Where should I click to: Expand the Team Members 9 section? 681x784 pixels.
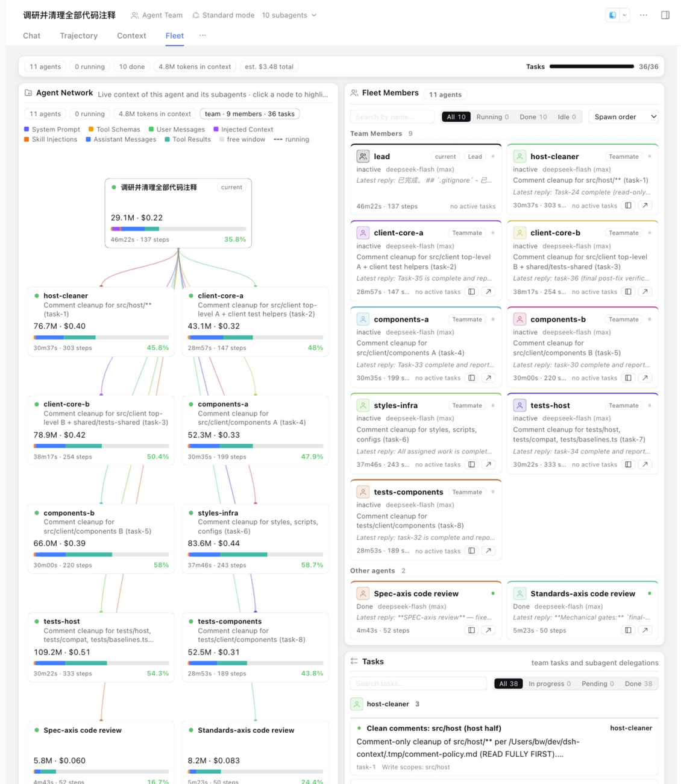tap(381, 134)
